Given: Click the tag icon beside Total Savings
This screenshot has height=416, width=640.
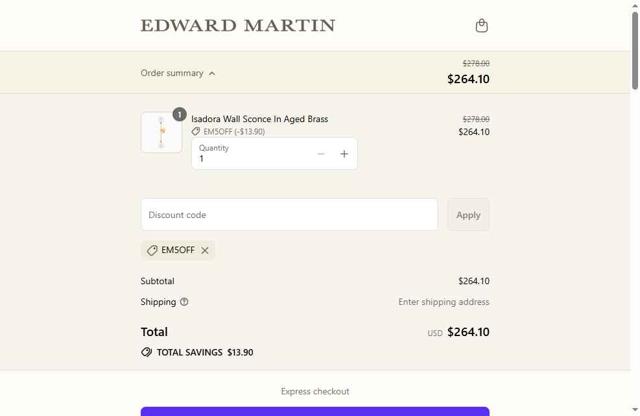Looking at the screenshot, I should 147,353.
